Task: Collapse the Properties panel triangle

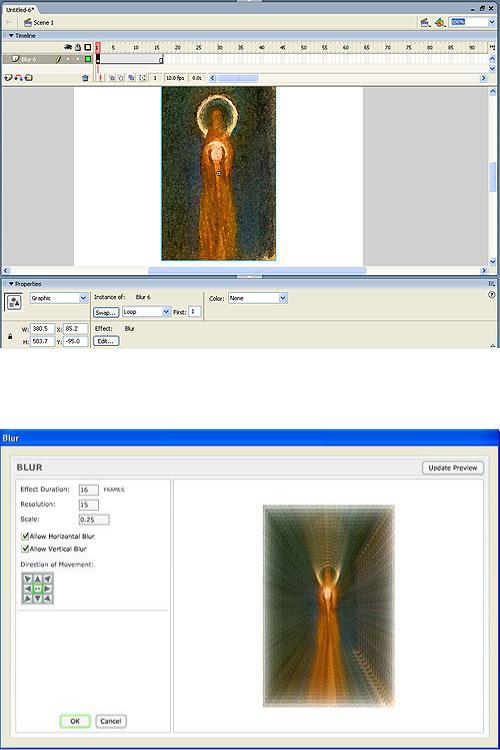Action: (x=11, y=284)
